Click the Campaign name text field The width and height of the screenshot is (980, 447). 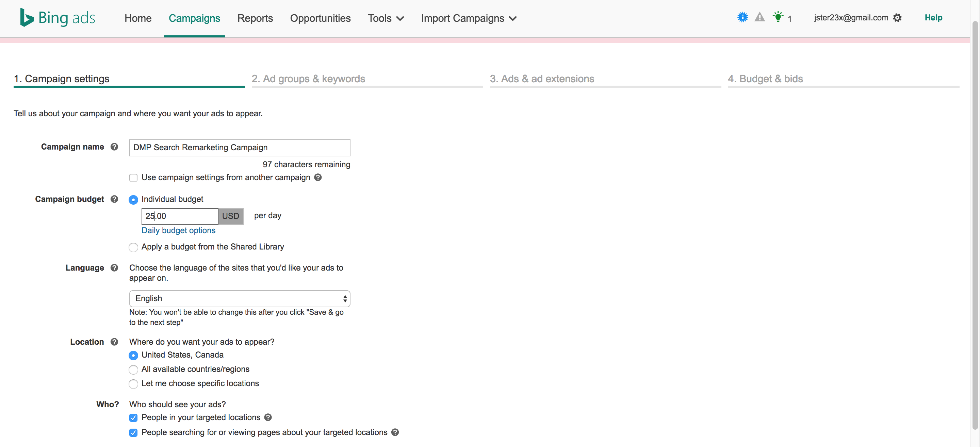(x=239, y=148)
